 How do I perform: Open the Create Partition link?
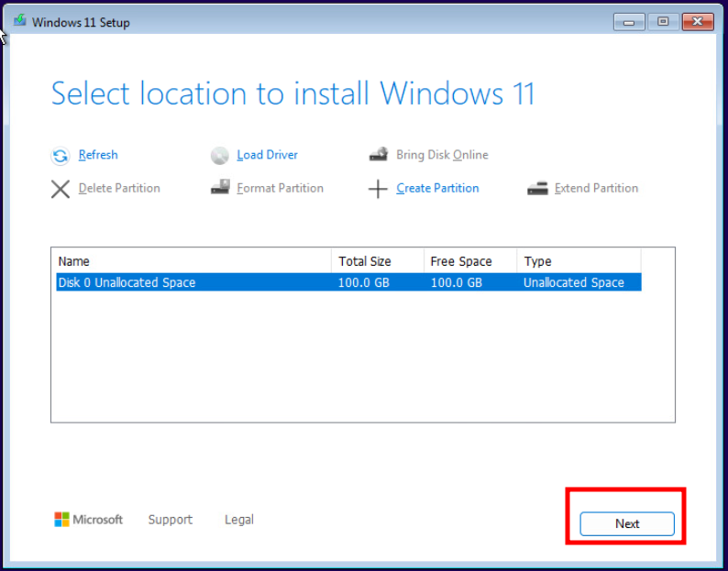[437, 189]
